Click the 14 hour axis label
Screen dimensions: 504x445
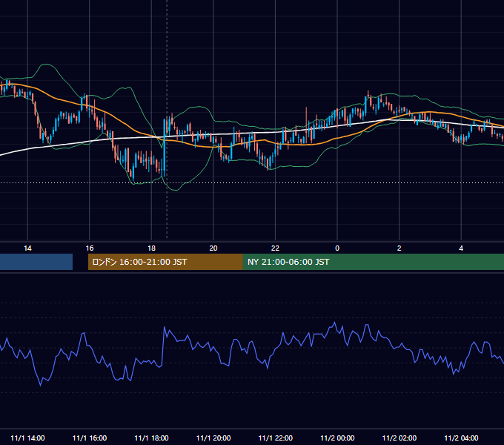[27, 248]
